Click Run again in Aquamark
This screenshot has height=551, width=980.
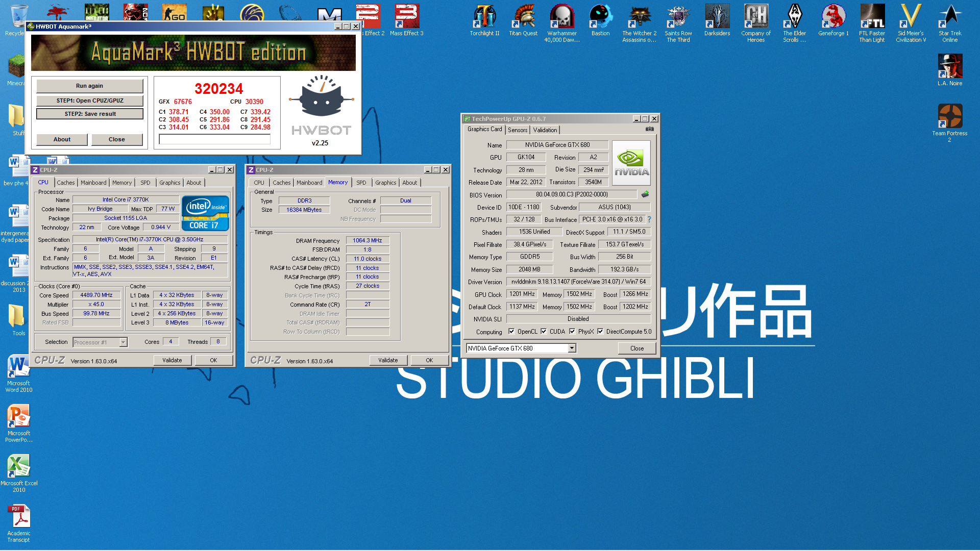tap(89, 86)
